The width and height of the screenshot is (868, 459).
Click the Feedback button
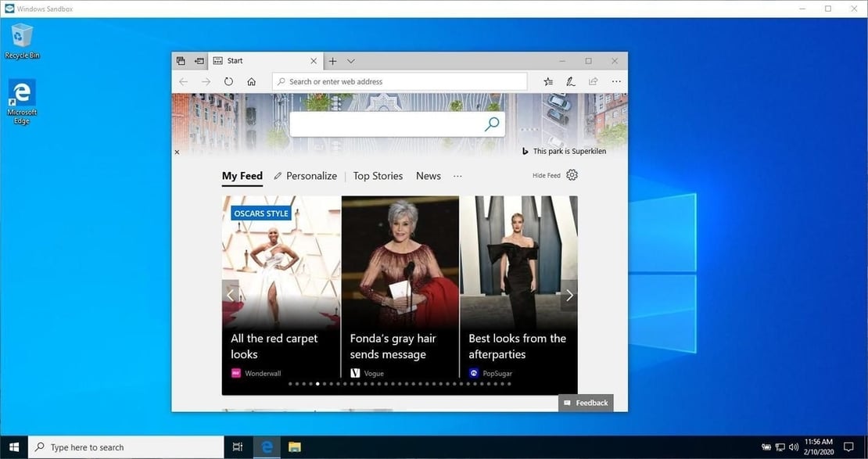coord(586,403)
